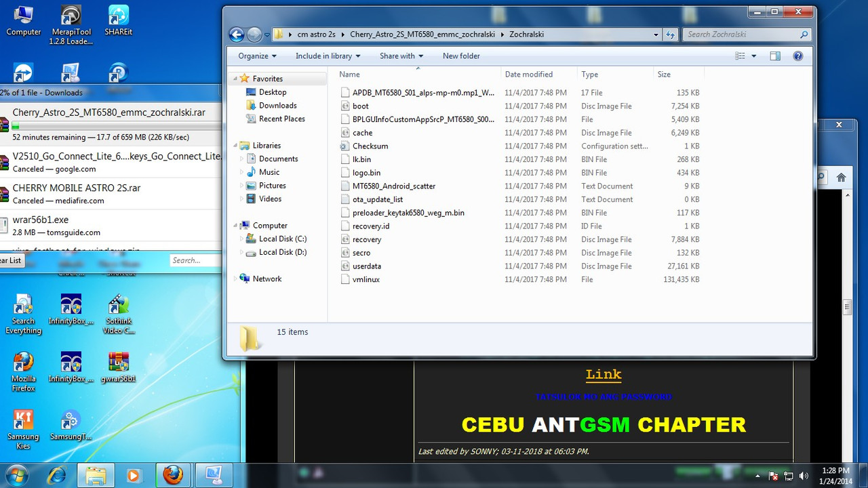Collapse the Computer tree section
This screenshot has height=488, width=868.
[x=237, y=226]
